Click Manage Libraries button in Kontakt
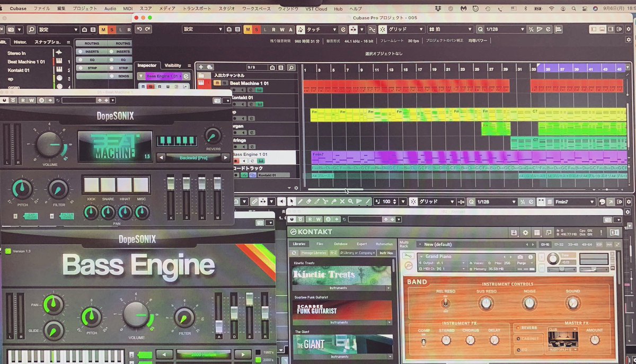636x364 pixels. coord(315,253)
